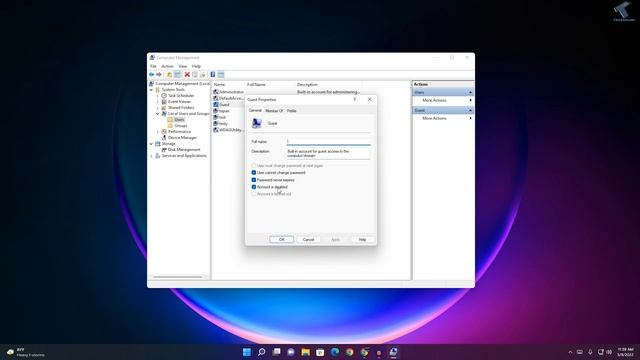
Task: Toggle the Show/Hide Action Pane toolbar icon
Action: pos(221,75)
